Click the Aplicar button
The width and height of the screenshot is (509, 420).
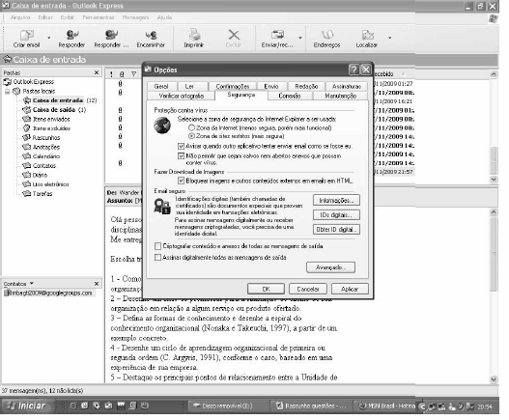[x=350, y=290]
